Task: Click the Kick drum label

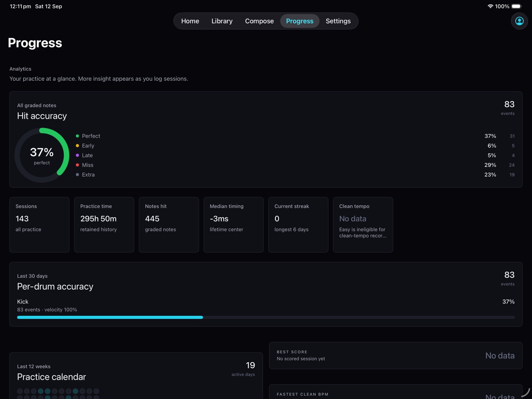Action: click(x=23, y=302)
